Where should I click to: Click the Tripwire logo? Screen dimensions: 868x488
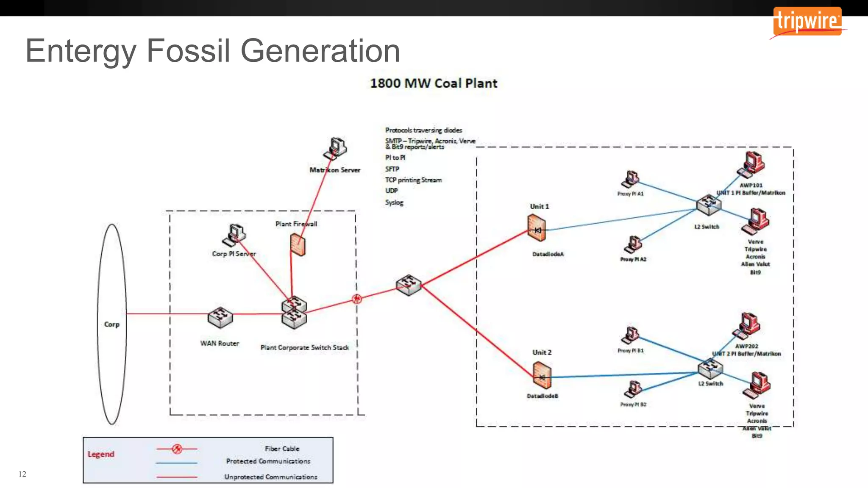(807, 21)
